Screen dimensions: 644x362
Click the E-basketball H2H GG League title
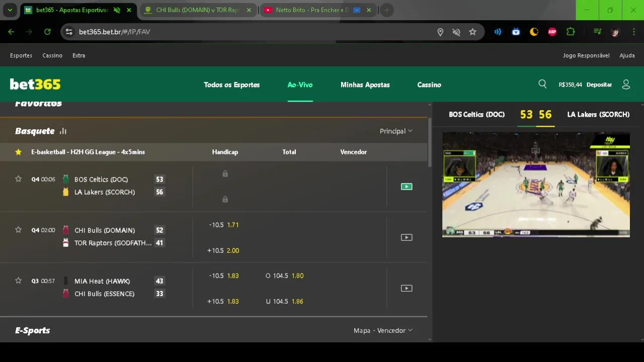[x=88, y=152]
